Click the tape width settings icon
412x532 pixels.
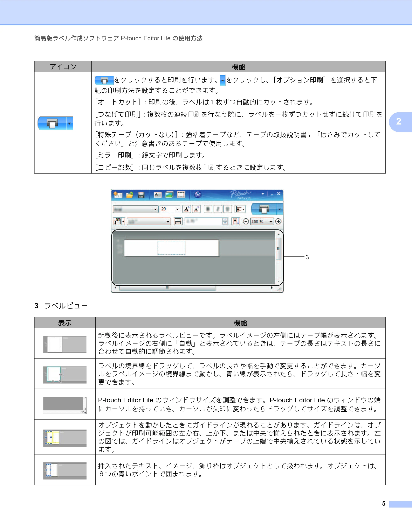[x=117, y=221]
